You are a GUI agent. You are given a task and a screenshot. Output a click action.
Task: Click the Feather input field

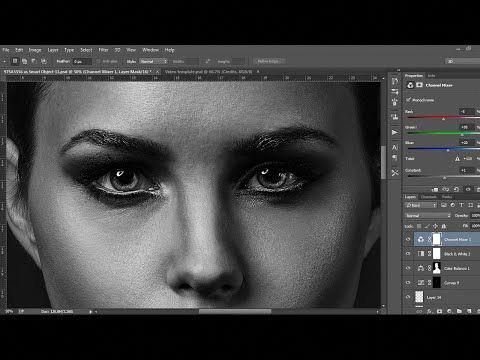[82, 61]
